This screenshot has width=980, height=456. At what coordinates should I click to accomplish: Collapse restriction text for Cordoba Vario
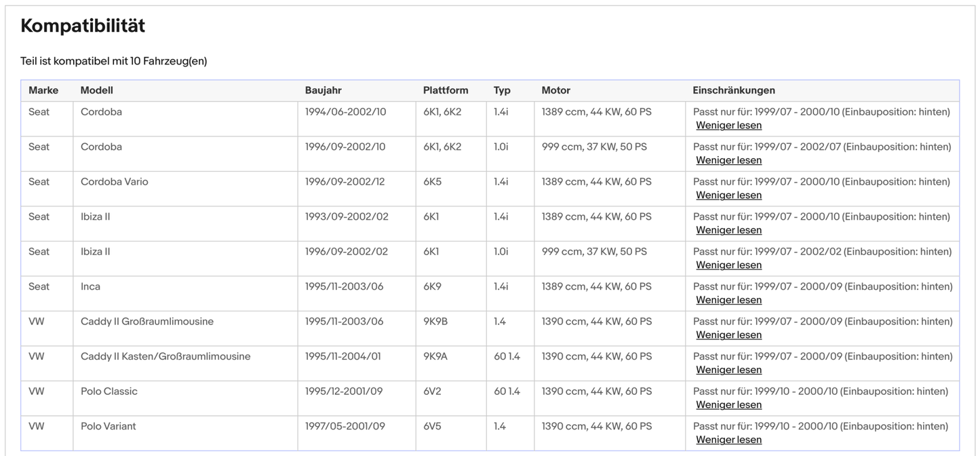[x=728, y=195]
